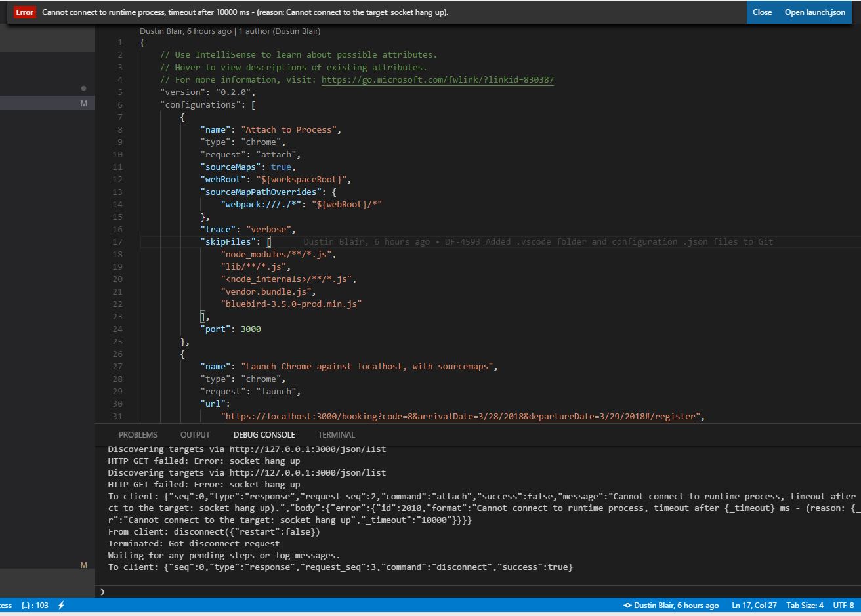The width and height of the screenshot is (861, 616).
Task: Open the PROBLEMS tab
Action: click(138, 434)
